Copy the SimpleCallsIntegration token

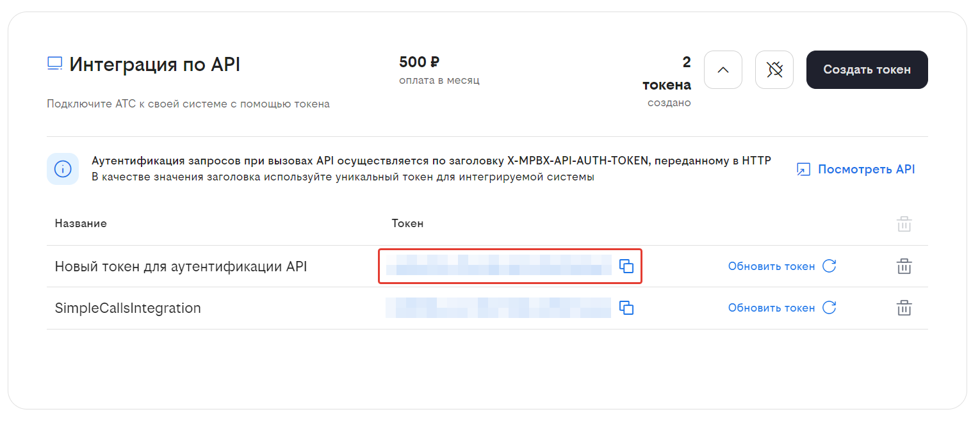click(x=626, y=308)
